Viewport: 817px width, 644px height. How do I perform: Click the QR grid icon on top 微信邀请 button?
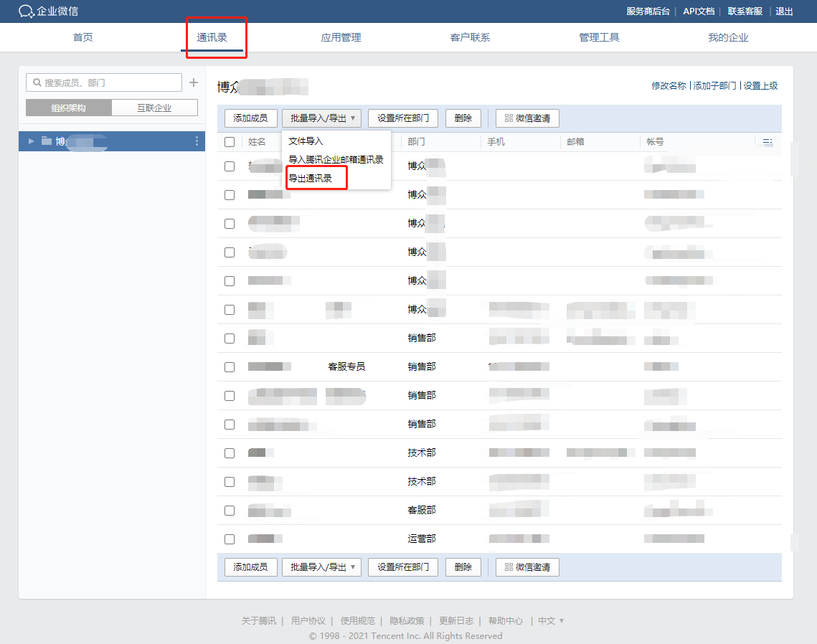(x=509, y=118)
